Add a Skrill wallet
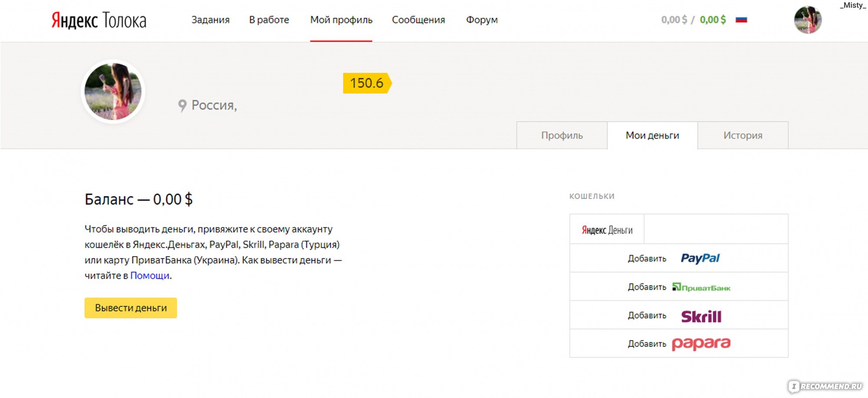This screenshot has height=398, width=868. 679,315
